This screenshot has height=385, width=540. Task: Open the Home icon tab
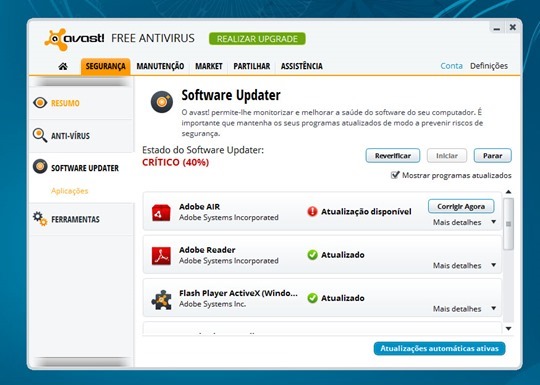(x=63, y=66)
